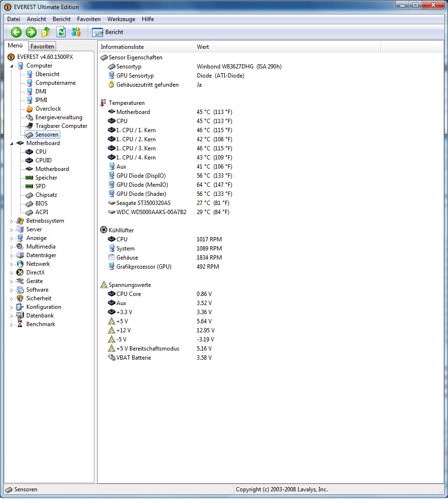Select the Sensoren tree item
This screenshot has height=499, width=448.
[x=42, y=135]
